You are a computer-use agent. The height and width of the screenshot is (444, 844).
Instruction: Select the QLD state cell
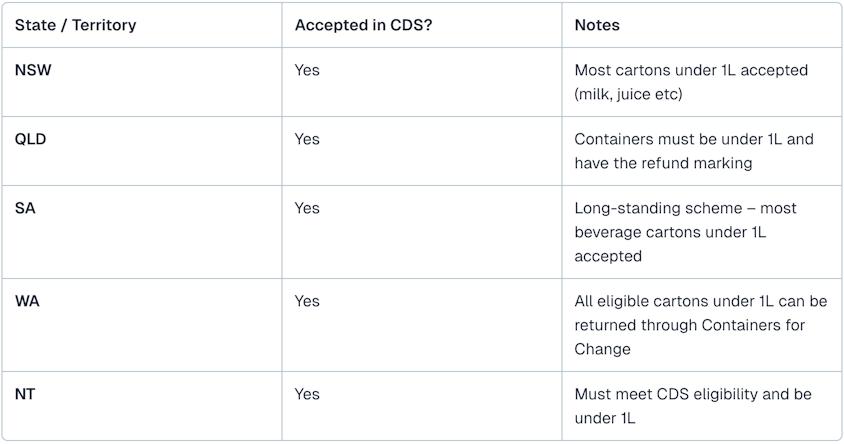click(31, 139)
